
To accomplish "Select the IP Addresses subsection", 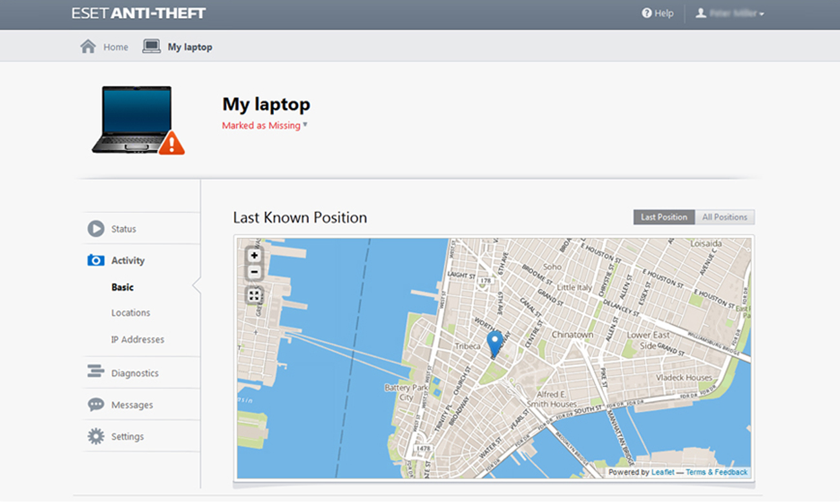I will click(x=138, y=339).
